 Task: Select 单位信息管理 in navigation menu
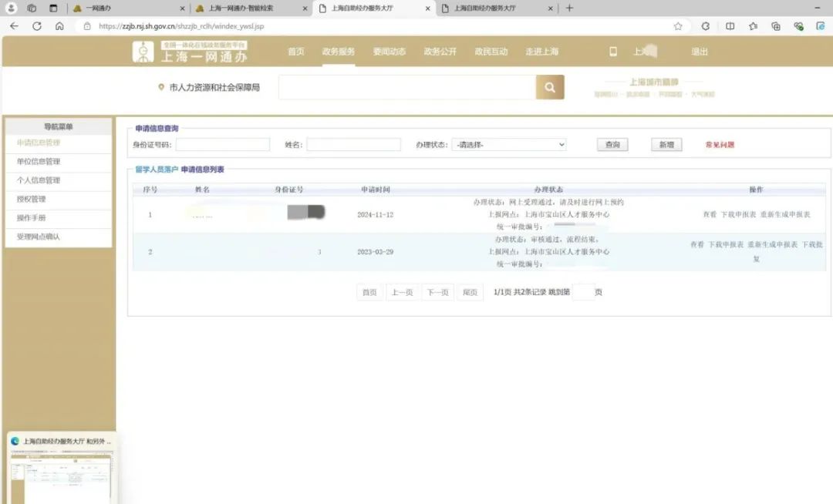[x=39, y=162]
